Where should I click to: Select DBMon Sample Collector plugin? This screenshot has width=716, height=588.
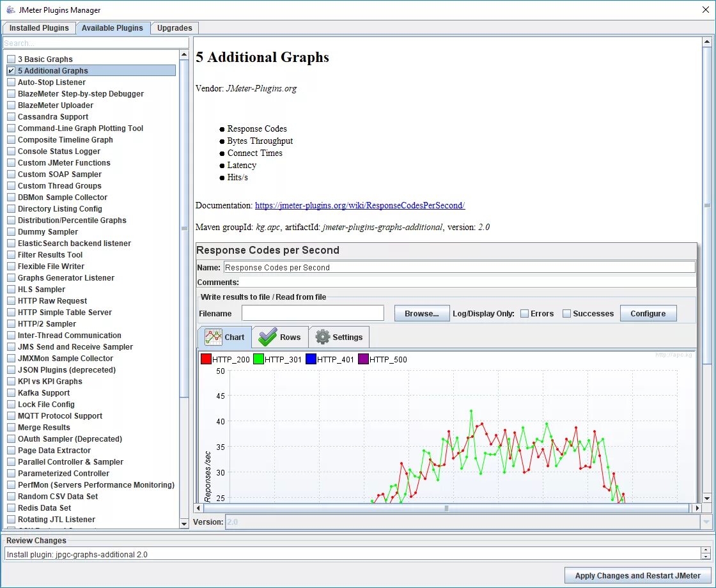[63, 197]
